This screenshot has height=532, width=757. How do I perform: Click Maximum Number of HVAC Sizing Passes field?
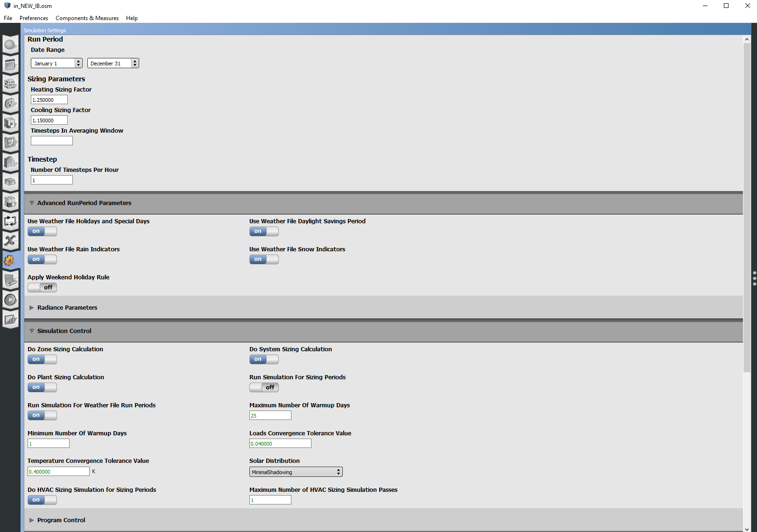(270, 500)
